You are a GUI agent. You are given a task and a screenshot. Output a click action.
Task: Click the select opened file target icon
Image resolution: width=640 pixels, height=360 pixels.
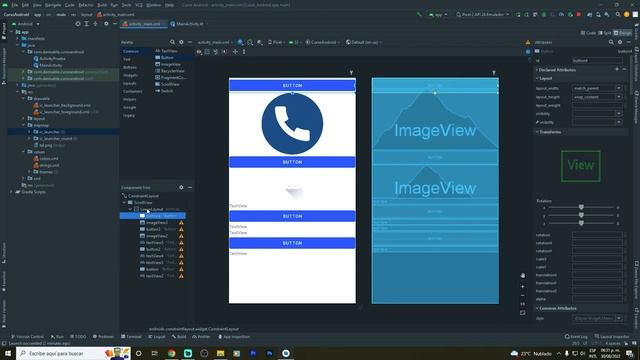(78, 24)
